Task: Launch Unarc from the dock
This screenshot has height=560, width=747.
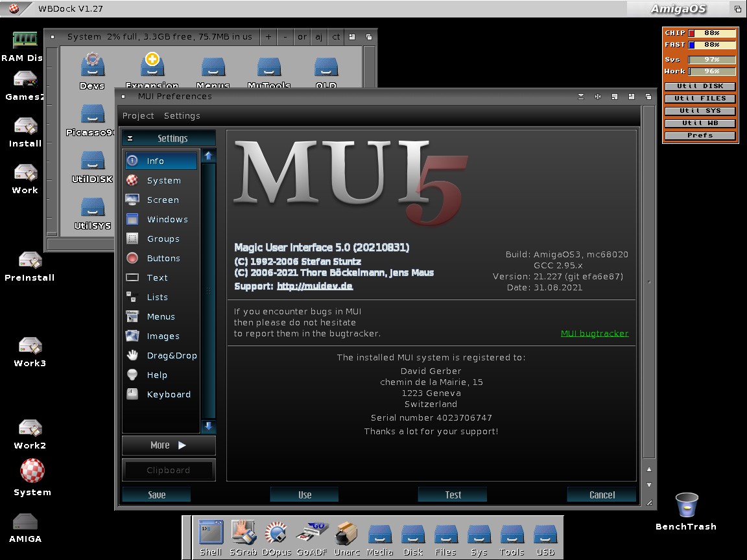Action: point(347,537)
